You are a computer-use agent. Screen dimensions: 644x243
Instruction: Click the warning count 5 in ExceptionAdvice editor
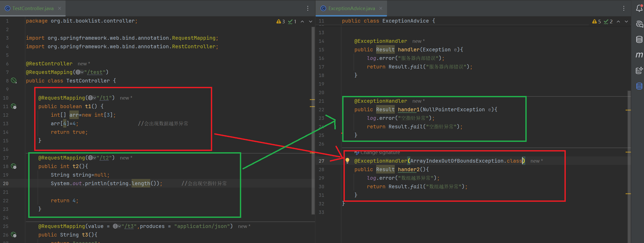coord(597,22)
